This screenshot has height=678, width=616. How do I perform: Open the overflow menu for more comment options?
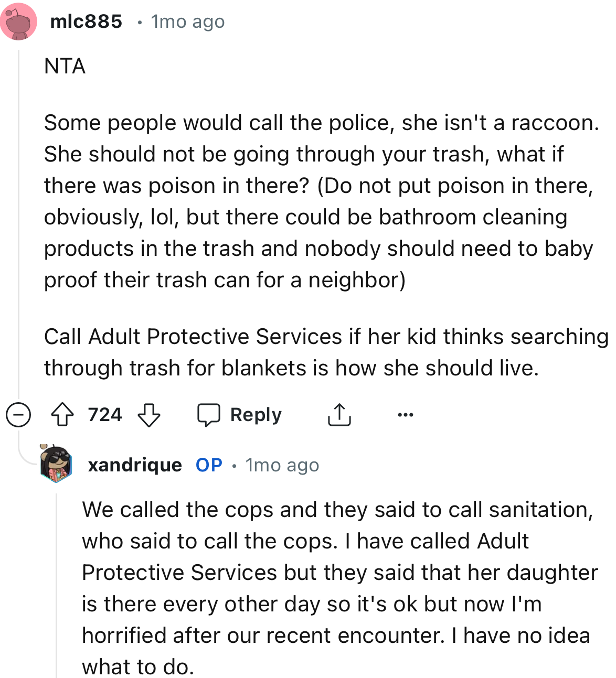click(404, 414)
